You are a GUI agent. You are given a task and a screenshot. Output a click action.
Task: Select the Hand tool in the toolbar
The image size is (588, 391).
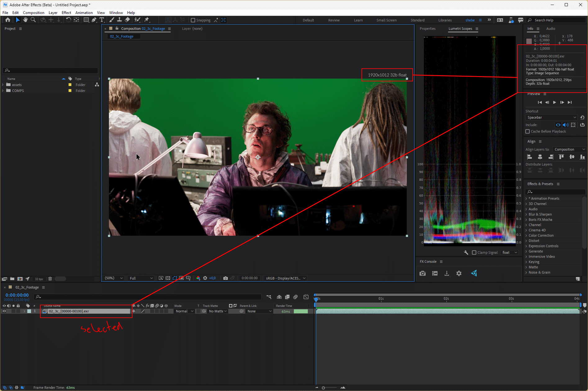(25, 20)
